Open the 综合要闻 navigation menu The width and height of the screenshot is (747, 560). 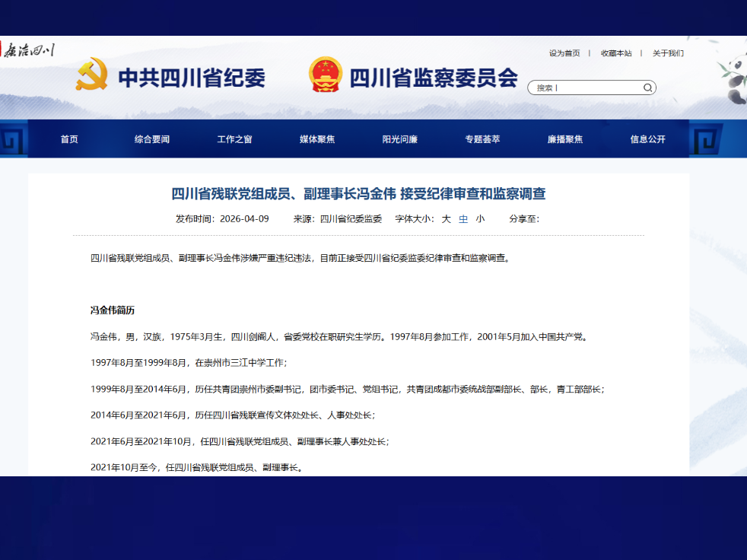coord(152,139)
